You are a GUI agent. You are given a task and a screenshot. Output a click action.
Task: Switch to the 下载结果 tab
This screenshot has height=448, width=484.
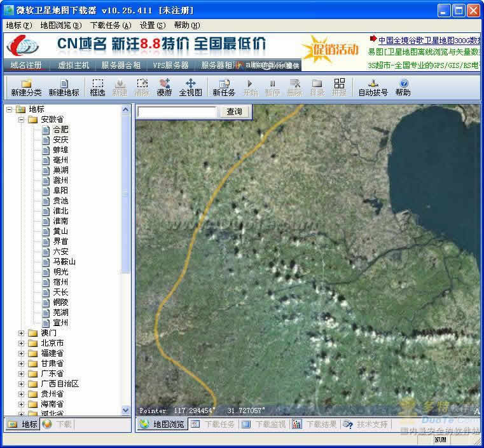[314, 424]
